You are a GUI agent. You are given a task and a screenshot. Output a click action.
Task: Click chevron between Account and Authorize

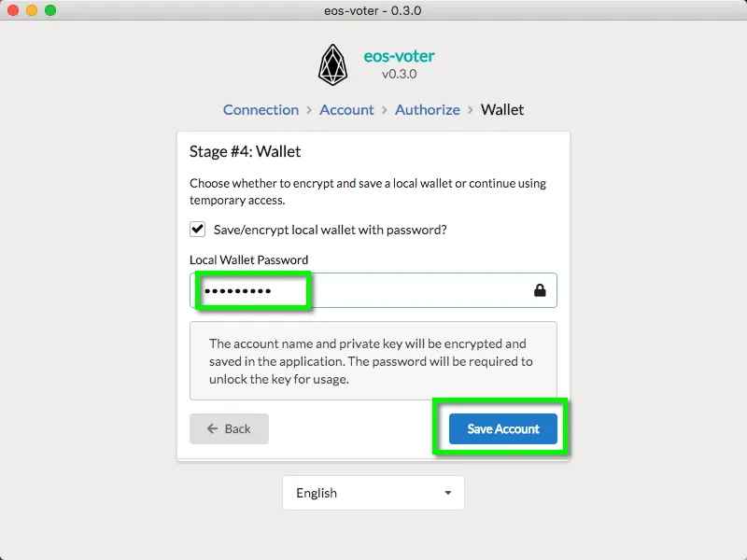(x=385, y=110)
